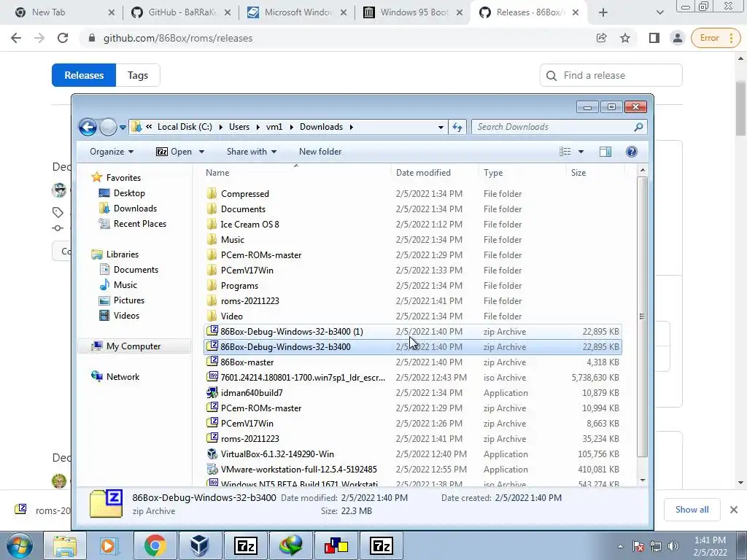Open File Explorer from taskbar
This screenshot has width=747, height=560.
pyautogui.click(x=65, y=545)
